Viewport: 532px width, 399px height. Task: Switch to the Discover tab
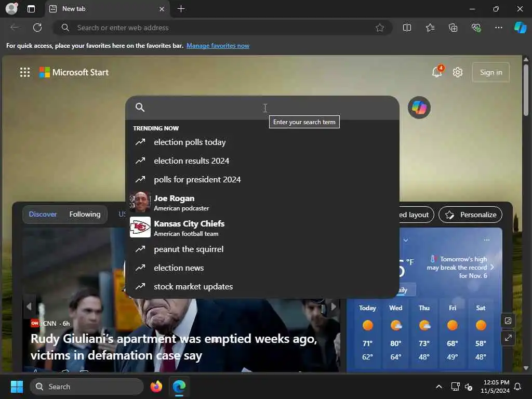(43, 215)
